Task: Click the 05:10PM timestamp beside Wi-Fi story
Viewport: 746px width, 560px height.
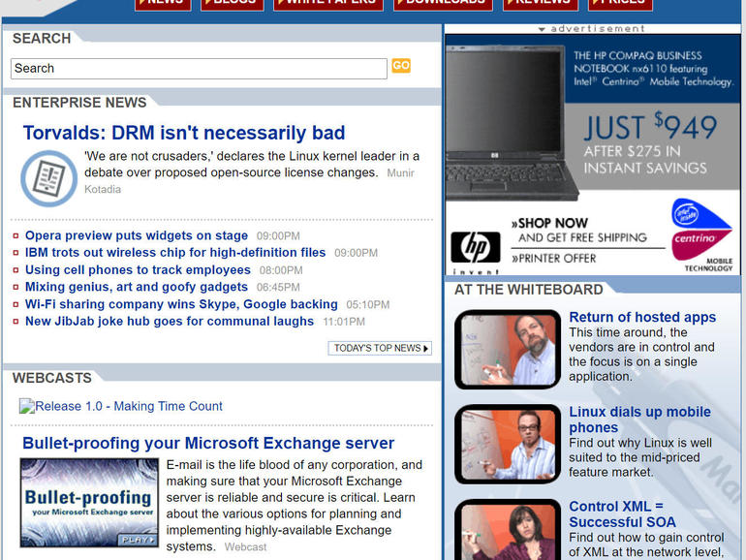Action: [368, 305]
